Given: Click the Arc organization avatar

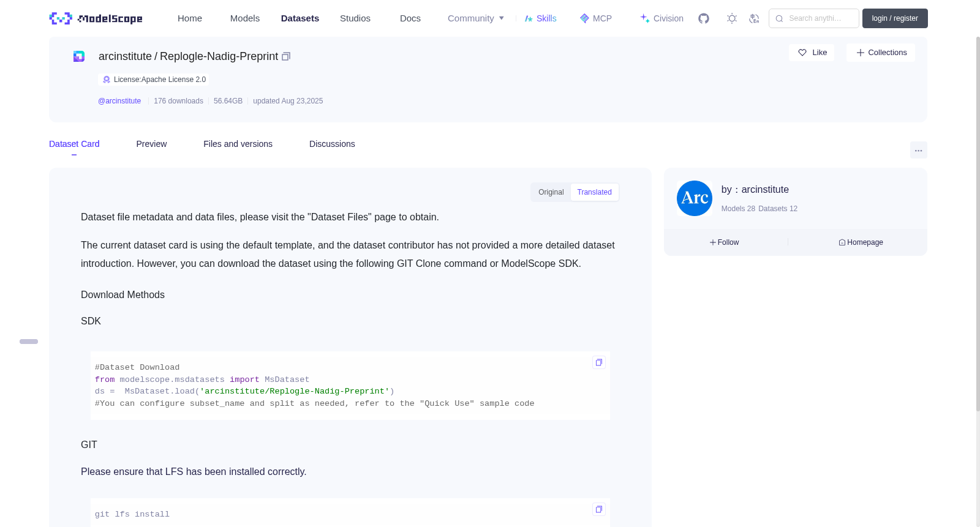Looking at the screenshot, I should point(695,198).
